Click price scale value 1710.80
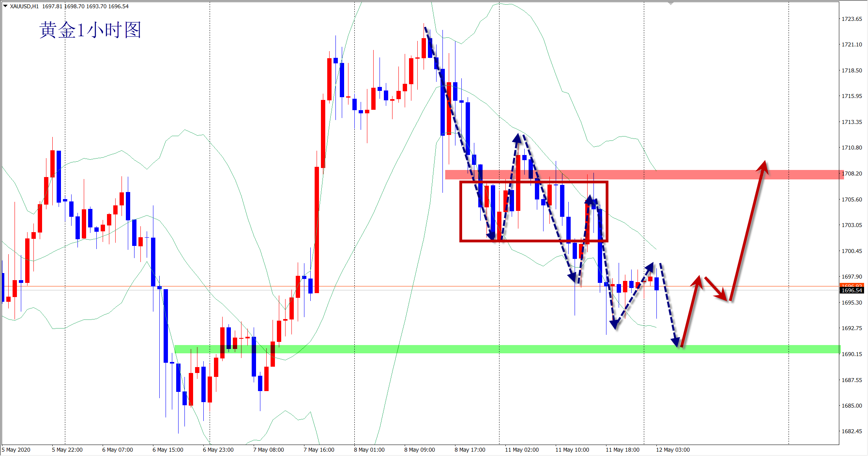 [x=851, y=148]
